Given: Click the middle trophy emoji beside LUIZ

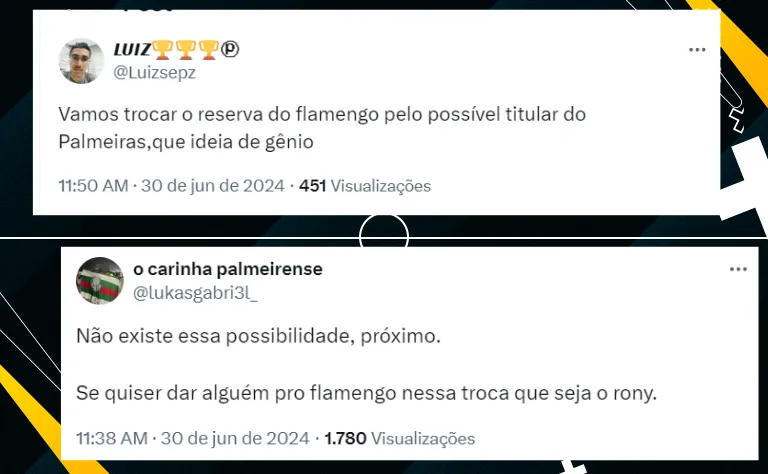Looking at the screenshot, I should [x=186, y=50].
